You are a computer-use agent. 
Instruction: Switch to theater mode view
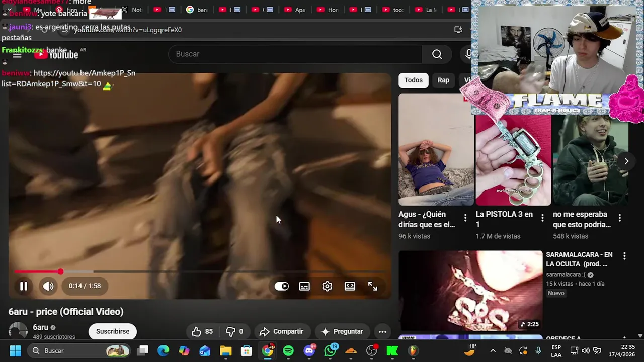point(350,286)
